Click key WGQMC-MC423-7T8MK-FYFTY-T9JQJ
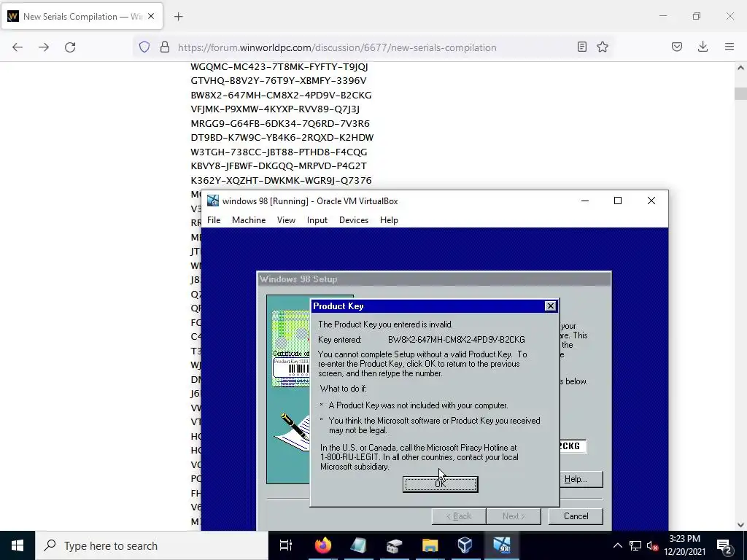The height and width of the screenshot is (560, 747). [279, 66]
